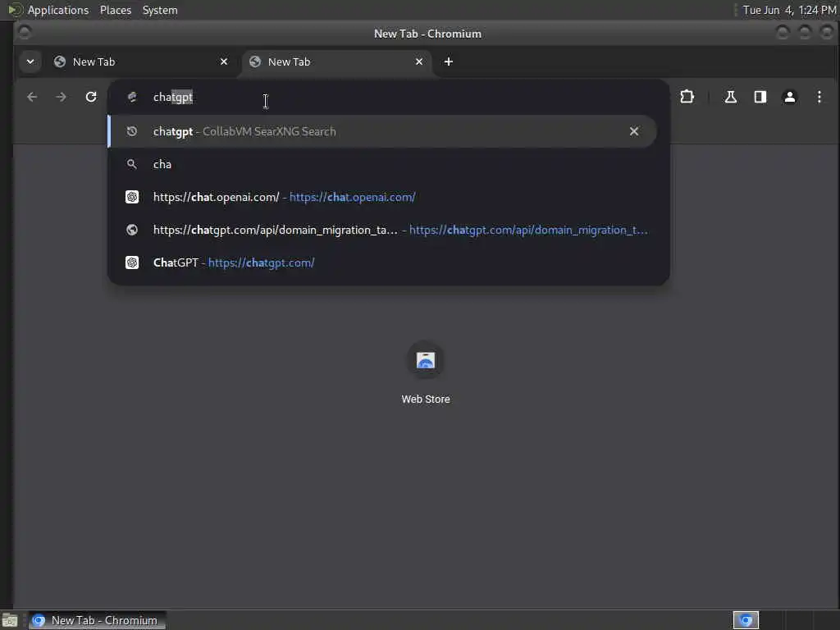The height and width of the screenshot is (630, 840).
Task: Close the second New Tab
Action: [x=419, y=62]
